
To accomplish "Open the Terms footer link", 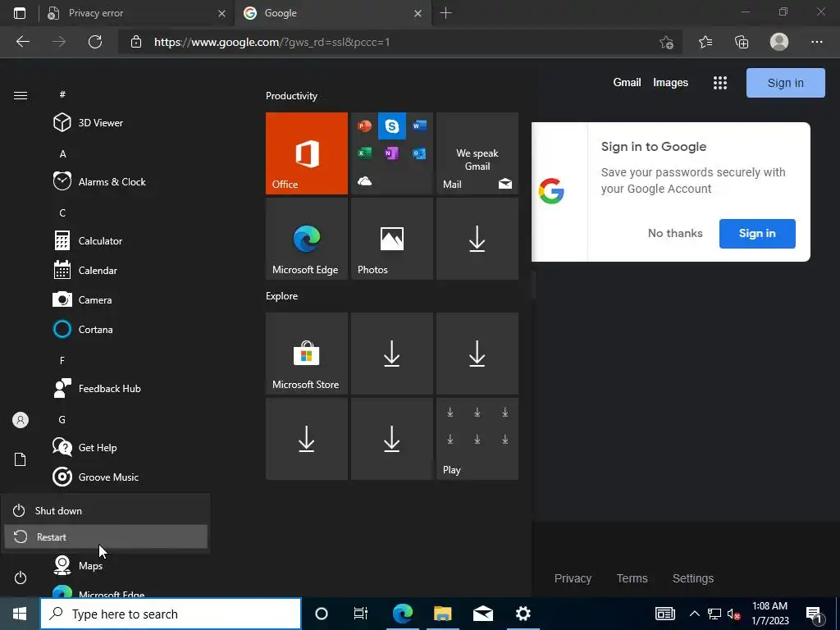I will tap(632, 578).
